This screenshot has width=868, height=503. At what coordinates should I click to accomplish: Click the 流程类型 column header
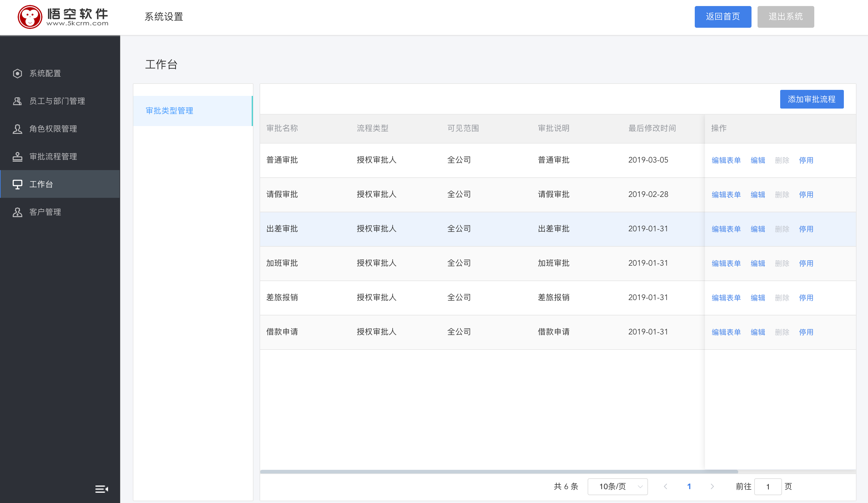(x=372, y=128)
